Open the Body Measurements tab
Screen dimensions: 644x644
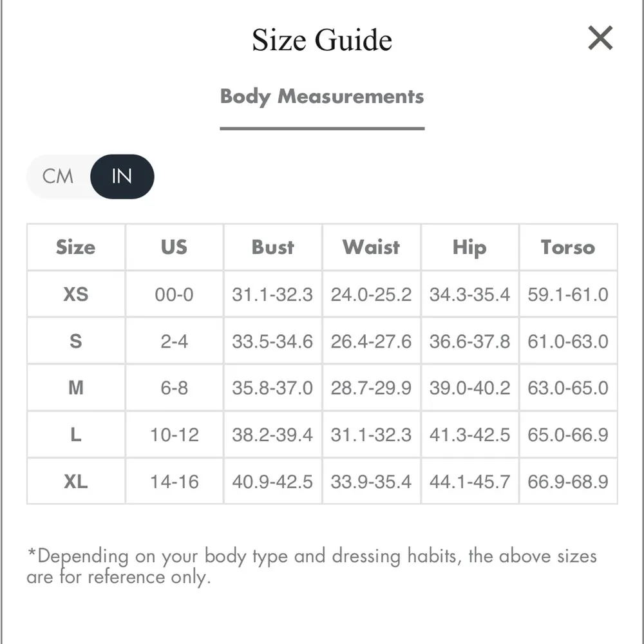(x=322, y=97)
